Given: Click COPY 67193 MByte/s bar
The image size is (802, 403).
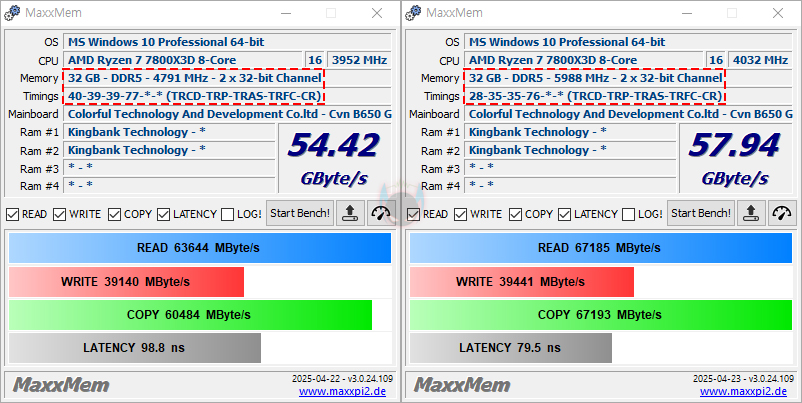Looking at the screenshot, I should pos(601,315).
